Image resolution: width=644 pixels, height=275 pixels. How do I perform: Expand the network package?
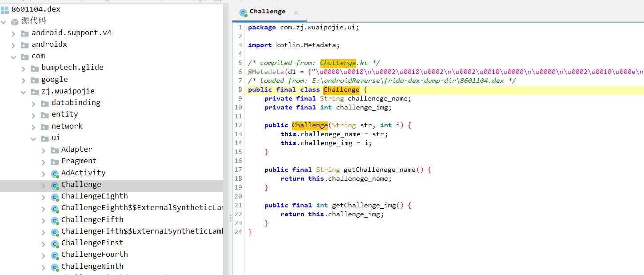coord(34,127)
